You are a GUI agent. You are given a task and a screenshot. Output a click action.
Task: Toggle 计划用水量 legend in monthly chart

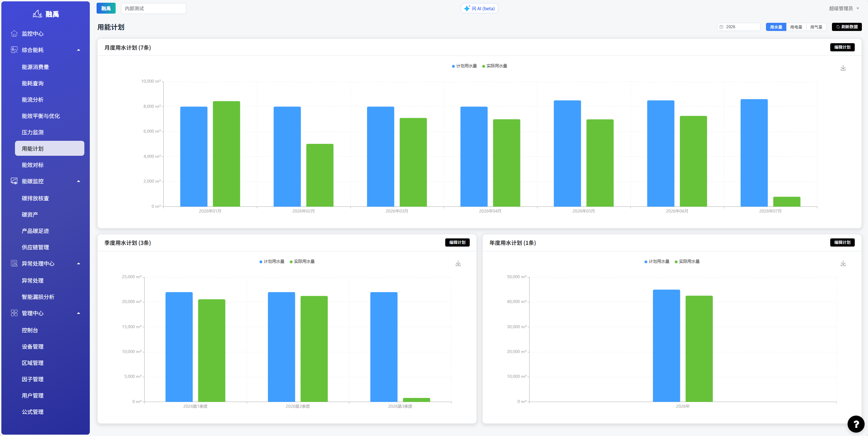click(x=464, y=66)
